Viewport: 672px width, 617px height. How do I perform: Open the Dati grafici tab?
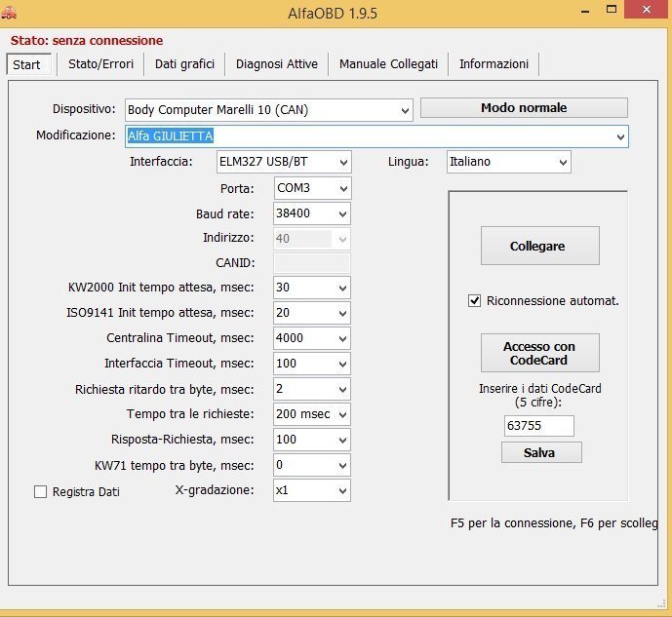pos(184,64)
